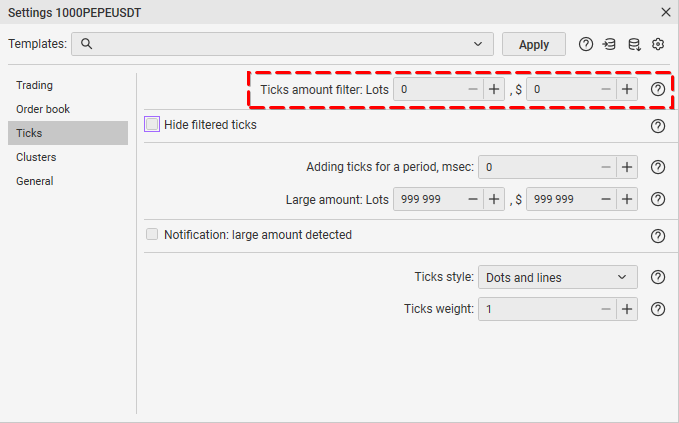Show help for Hide filtered ticks

click(658, 126)
